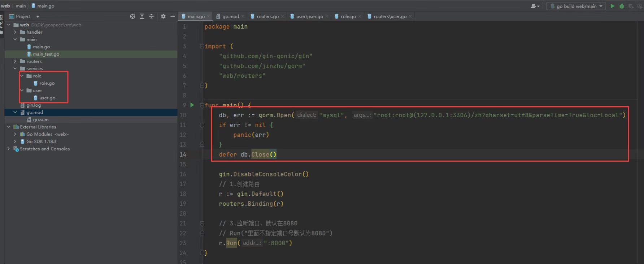Select gin.log in the project tree

coord(34,105)
